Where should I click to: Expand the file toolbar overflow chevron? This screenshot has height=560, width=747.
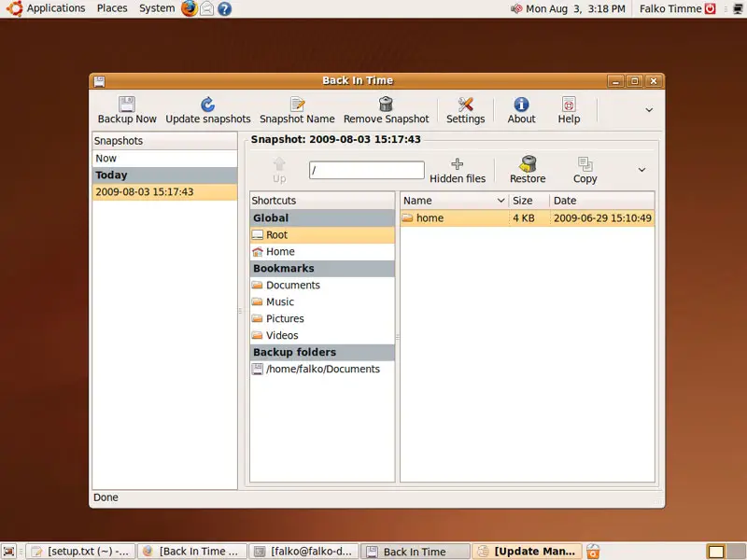(x=641, y=170)
